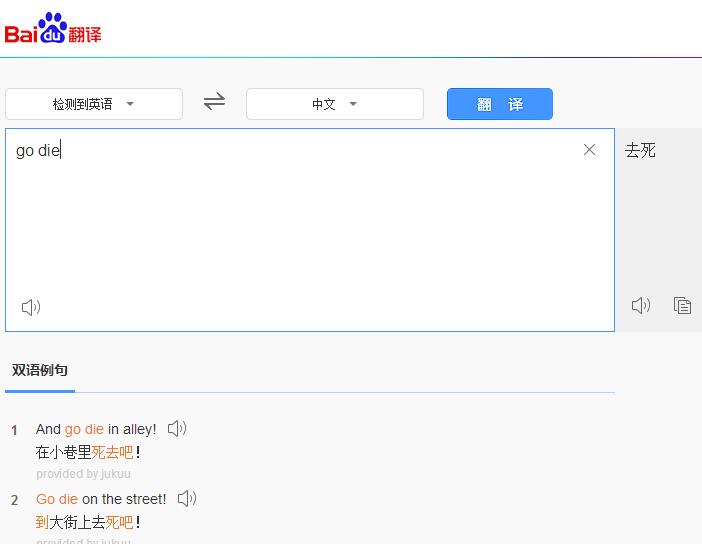702x544 pixels.
Task: Clear the input text with the X
Action: (589, 150)
